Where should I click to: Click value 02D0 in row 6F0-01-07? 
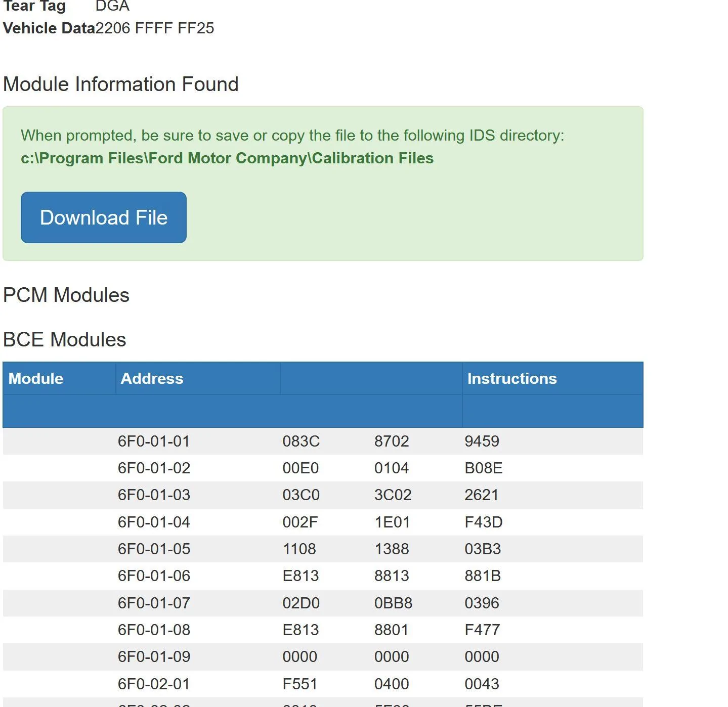pyautogui.click(x=301, y=603)
